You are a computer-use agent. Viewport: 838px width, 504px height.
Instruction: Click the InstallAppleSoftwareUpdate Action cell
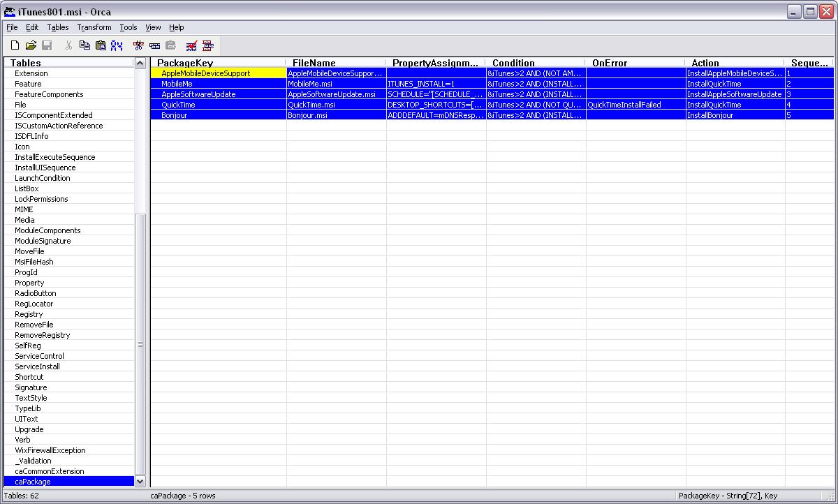(x=735, y=94)
